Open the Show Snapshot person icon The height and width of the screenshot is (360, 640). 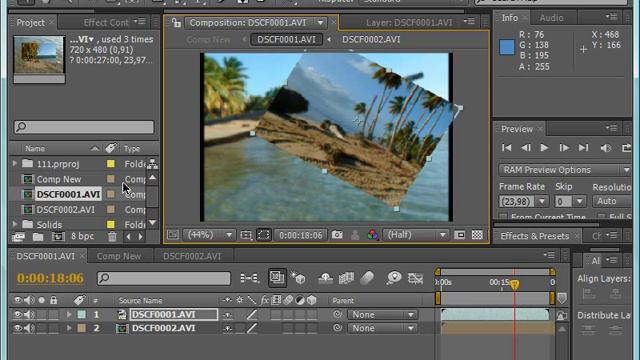click(x=355, y=235)
